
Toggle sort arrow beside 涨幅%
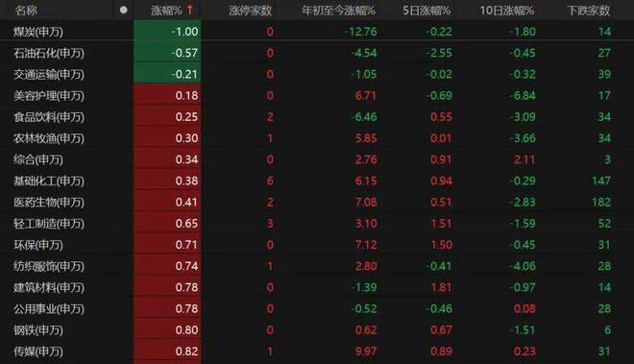[x=189, y=11]
